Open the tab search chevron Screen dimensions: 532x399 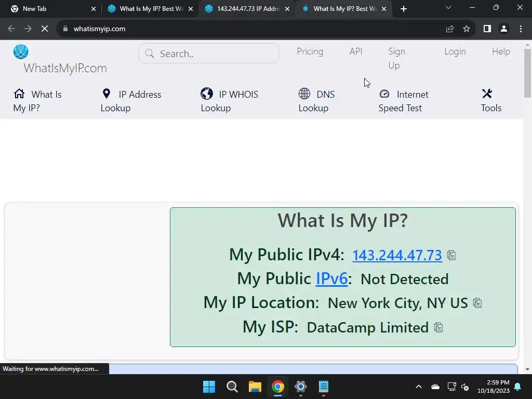click(x=448, y=7)
